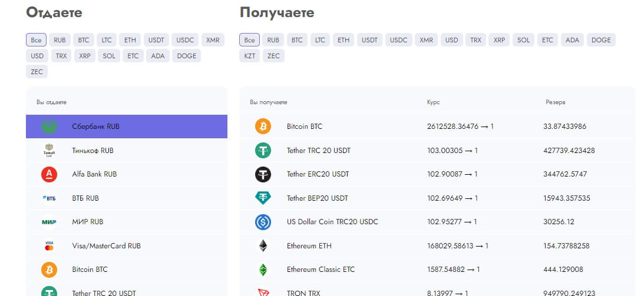Click the Tether BEP20 USDT icon

(x=263, y=198)
